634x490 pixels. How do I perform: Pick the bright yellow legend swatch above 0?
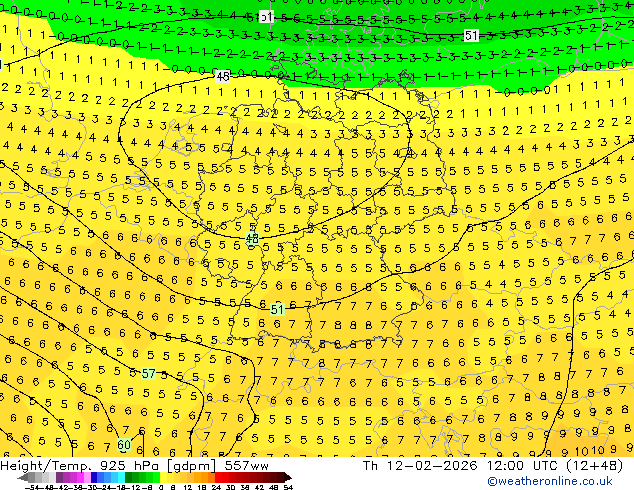(163, 478)
